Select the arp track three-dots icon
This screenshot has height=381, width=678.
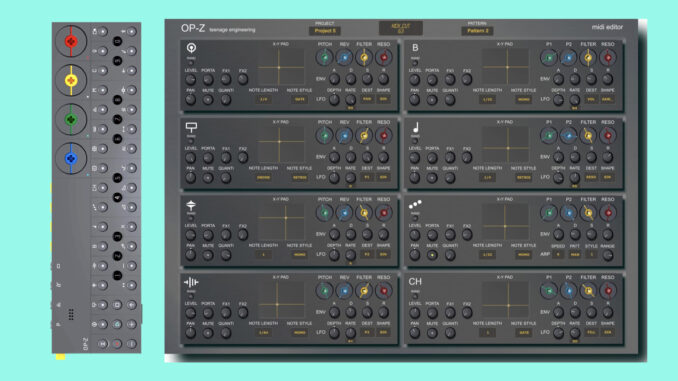415,204
